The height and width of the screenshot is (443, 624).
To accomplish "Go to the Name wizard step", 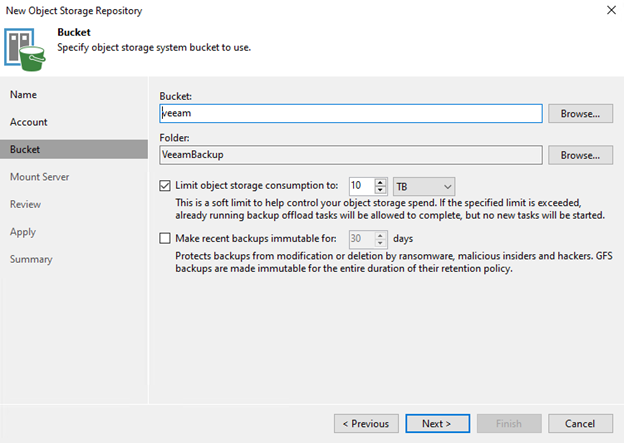I will click(23, 94).
